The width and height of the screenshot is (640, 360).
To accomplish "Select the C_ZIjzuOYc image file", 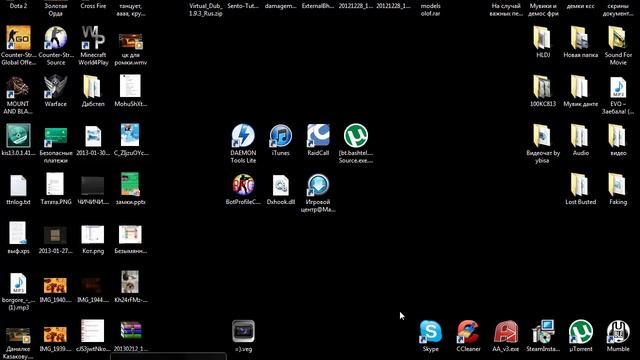I will click(x=131, y=135).
